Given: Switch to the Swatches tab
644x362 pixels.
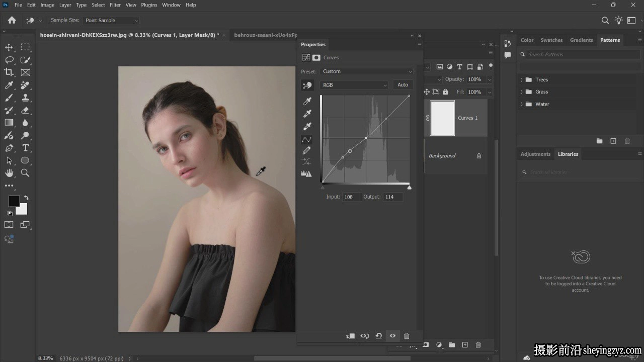Looking at the screenshot, I should [x=551, y=40].
